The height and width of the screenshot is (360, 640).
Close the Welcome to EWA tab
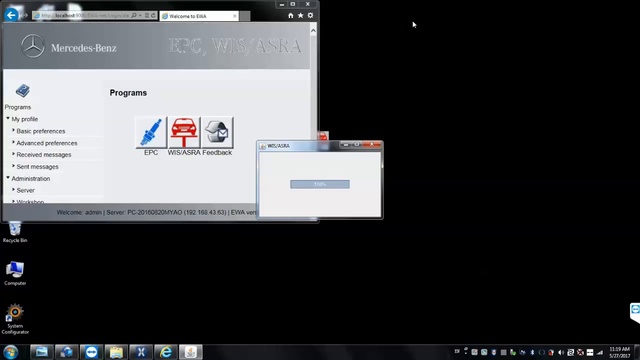(235, 16)
